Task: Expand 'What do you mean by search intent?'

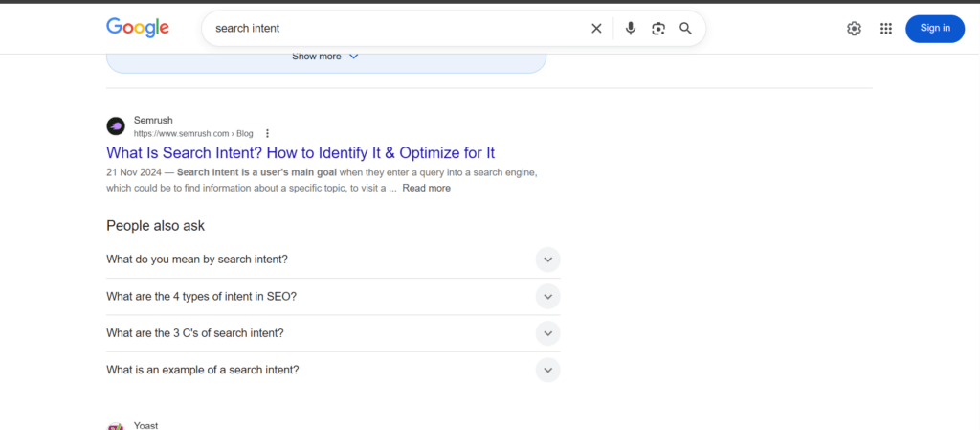Action: (x=333, y=260)
